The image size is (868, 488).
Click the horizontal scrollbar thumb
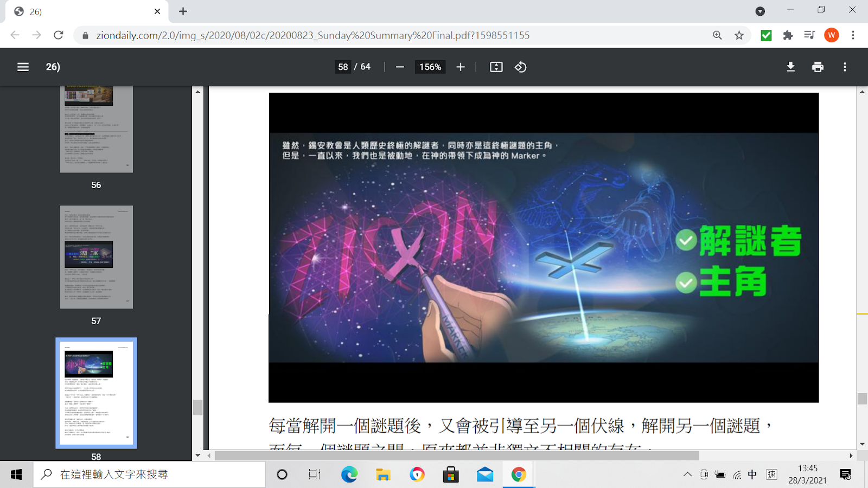point(457,455)
